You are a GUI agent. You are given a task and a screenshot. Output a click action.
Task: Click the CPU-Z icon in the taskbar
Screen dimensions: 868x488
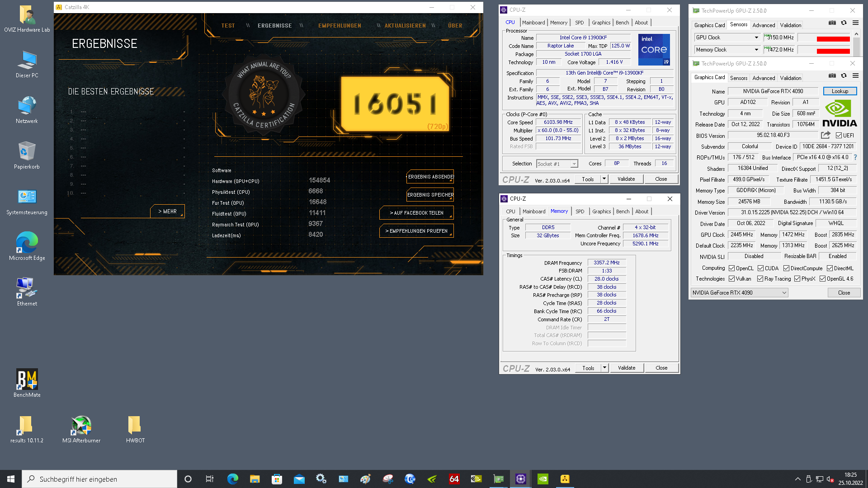pyautogui.click(x=521, y=479)
